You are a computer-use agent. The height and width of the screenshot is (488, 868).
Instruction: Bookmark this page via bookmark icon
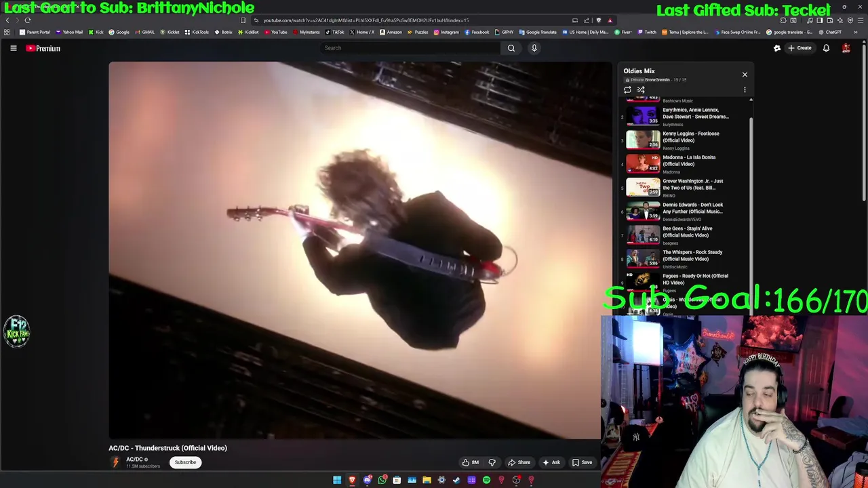[243, 20]
